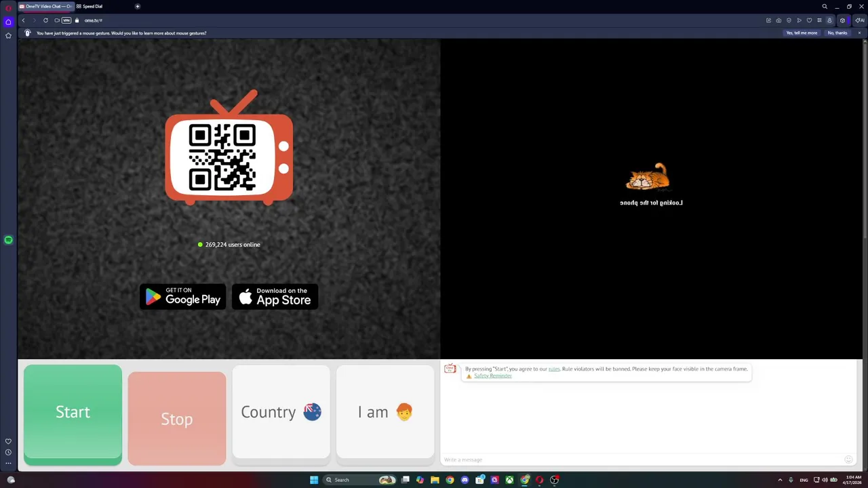Click the 'Write a message' field
This screenshot has height=488, width=868.
[x=643, y=460]
